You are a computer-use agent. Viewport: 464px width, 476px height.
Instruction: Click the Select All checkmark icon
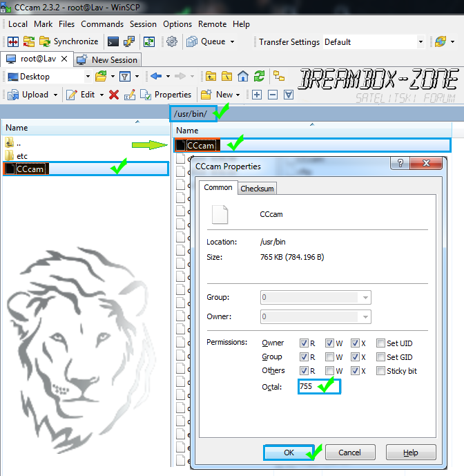tap(289, 95)
